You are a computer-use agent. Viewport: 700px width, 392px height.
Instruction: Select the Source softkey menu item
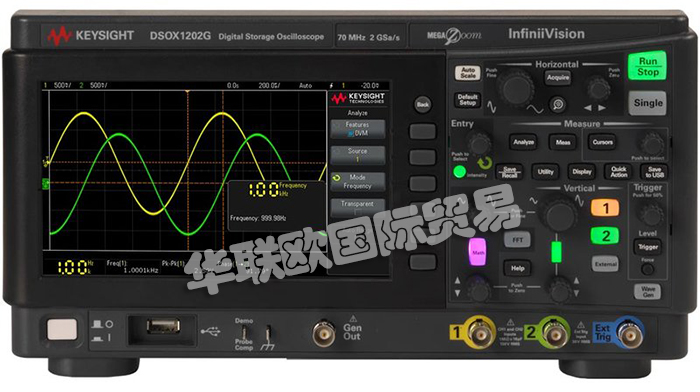(x=358, y=155)
